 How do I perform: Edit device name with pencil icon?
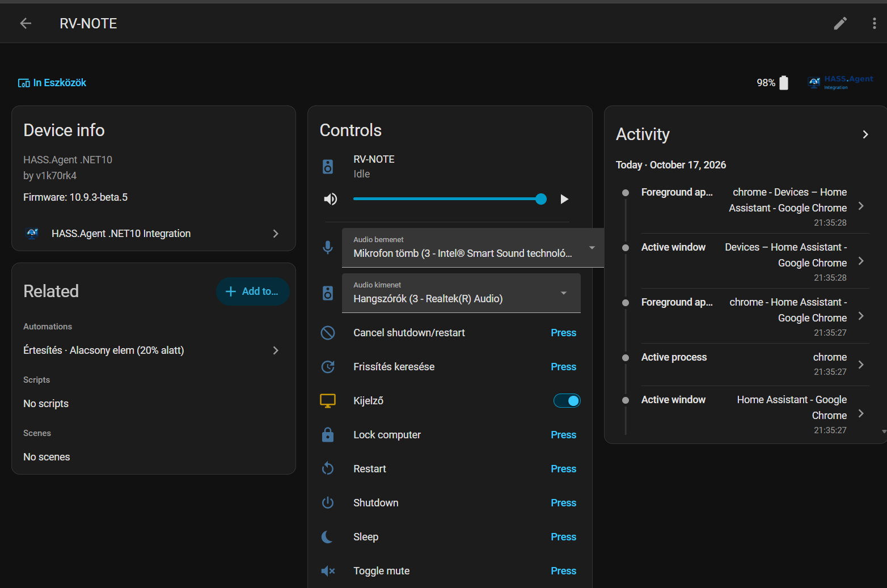click(840, 23)
